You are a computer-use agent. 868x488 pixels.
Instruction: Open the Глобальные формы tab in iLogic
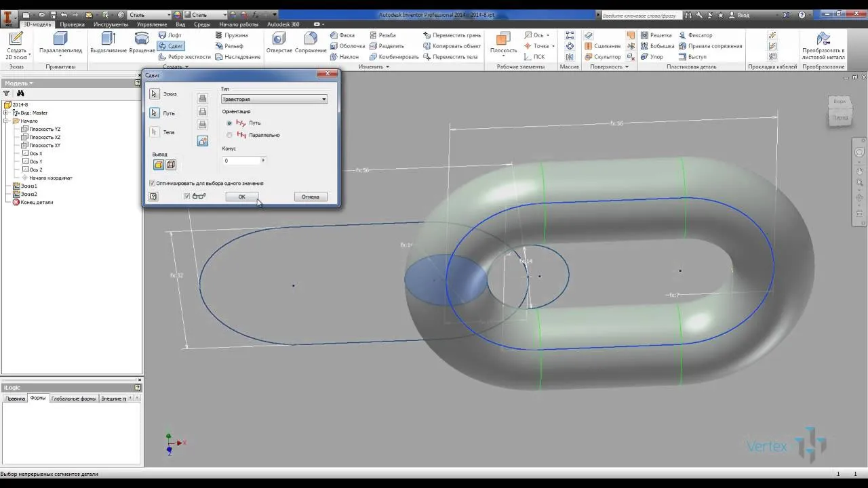tap(74, 399)
